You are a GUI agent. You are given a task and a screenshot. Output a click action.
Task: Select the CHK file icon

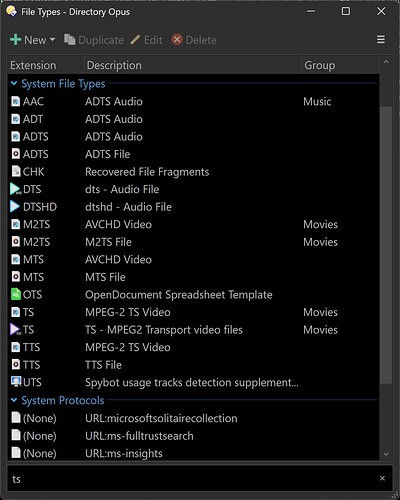pyautogui.click(x=16, y=171)
